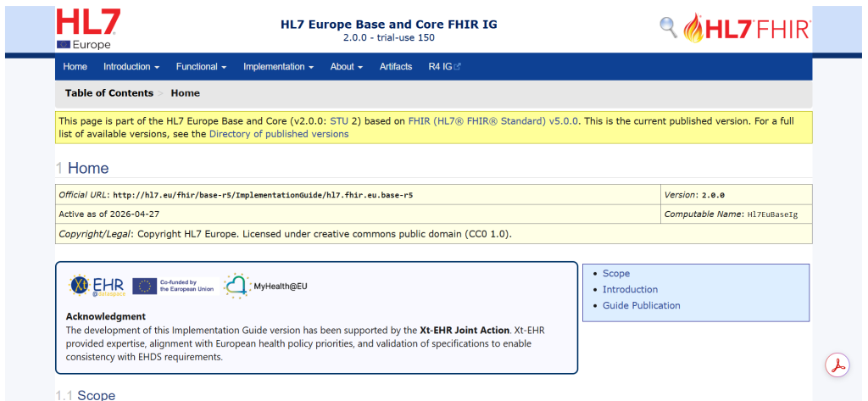Click the HL7 Europe logo

tap(88, 30)
